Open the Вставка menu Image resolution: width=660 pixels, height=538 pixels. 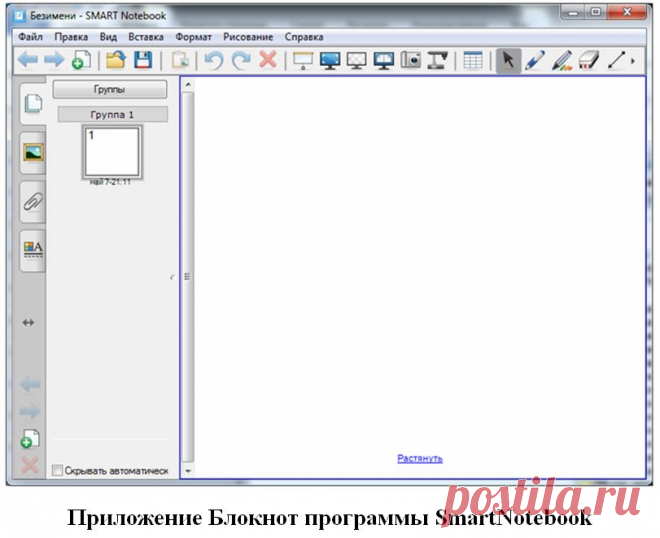[146, 37]
